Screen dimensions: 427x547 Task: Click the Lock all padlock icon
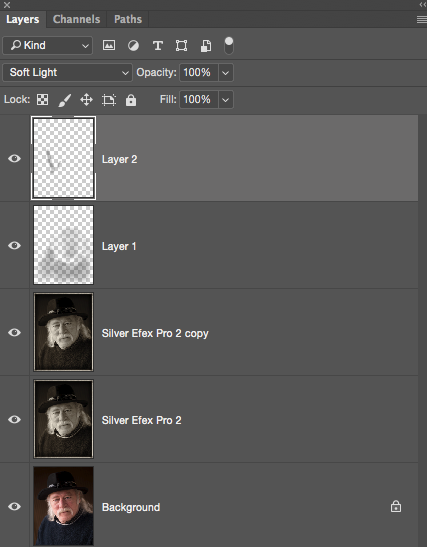(x=131, y=100)
